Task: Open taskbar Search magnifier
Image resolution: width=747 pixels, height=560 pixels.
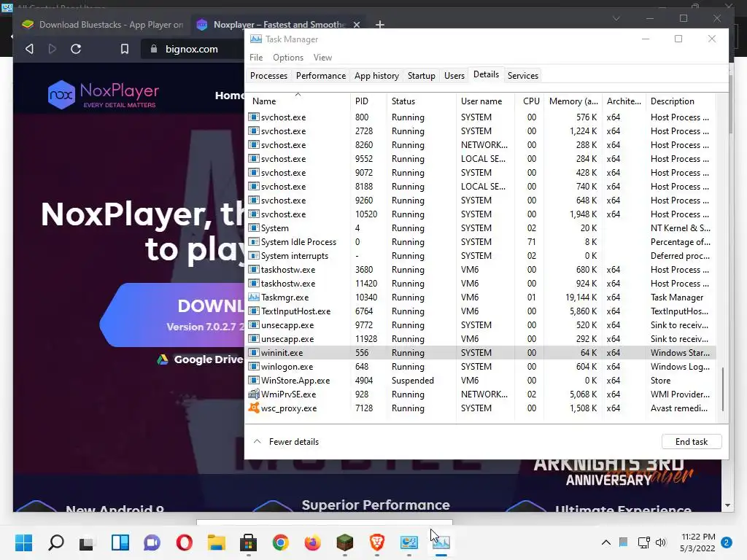Action: [x=56, y=542]
